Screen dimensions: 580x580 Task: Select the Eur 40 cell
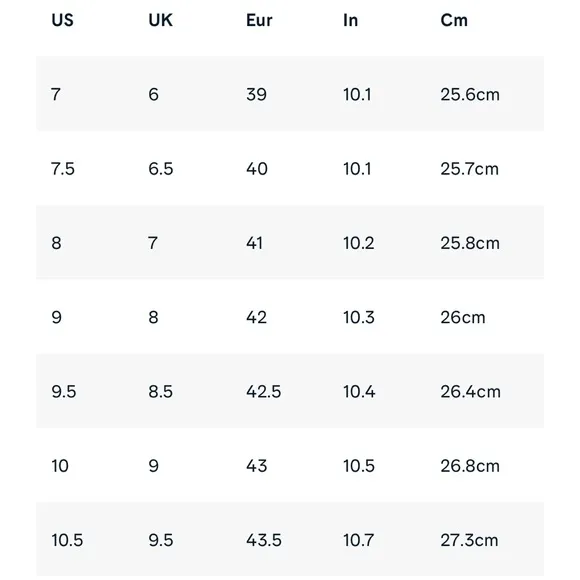[x=257, y=169]
